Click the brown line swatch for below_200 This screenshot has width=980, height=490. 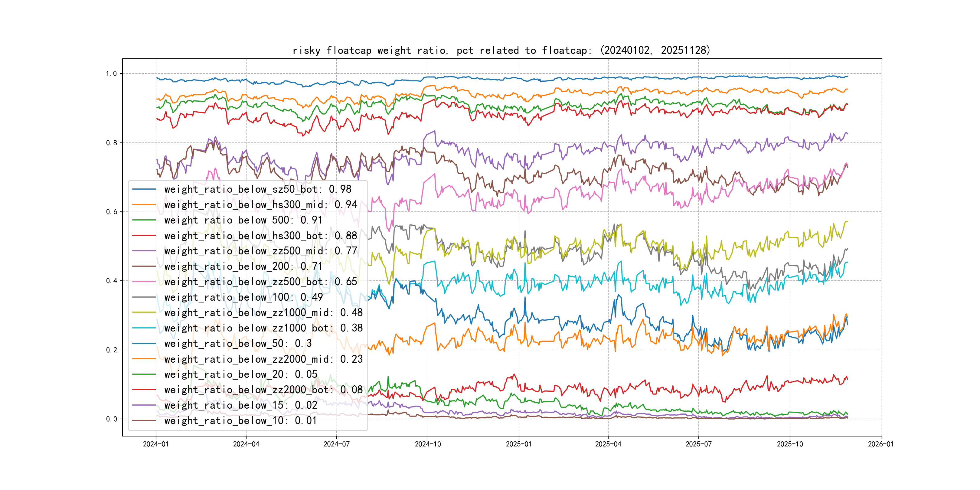click(x=144, y=266)
